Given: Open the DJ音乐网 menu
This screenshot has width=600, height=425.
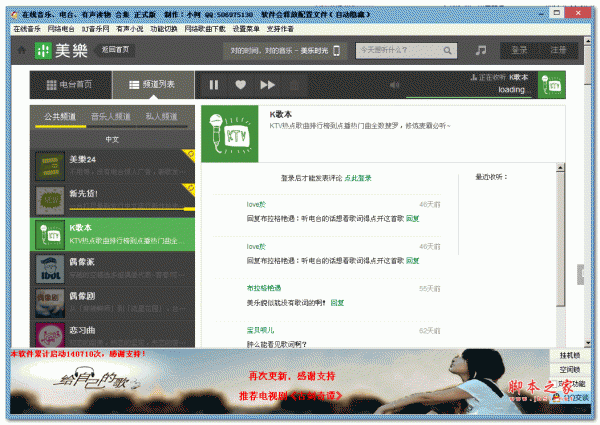Looking at the screenshot, I should [95, 29].
